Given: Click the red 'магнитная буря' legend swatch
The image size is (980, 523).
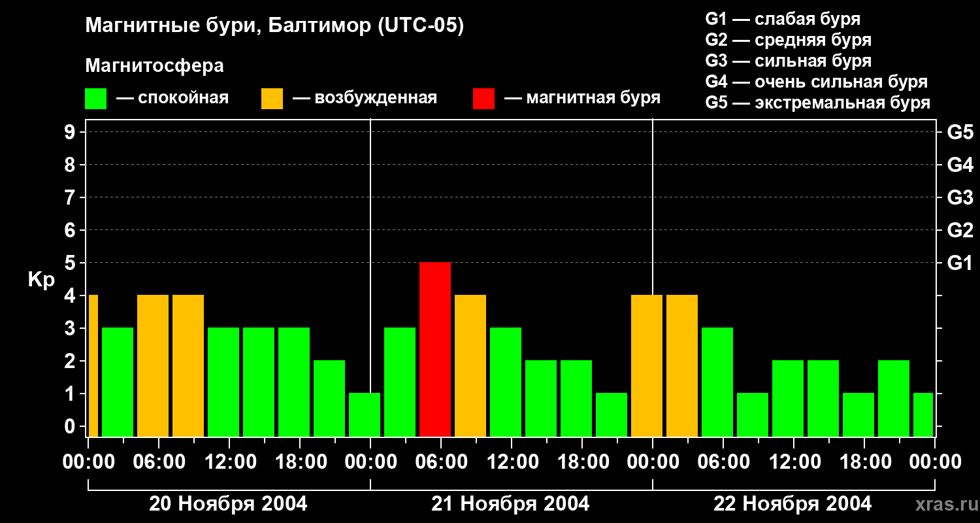Looking at the screenshot, I should tap(483, 99).
